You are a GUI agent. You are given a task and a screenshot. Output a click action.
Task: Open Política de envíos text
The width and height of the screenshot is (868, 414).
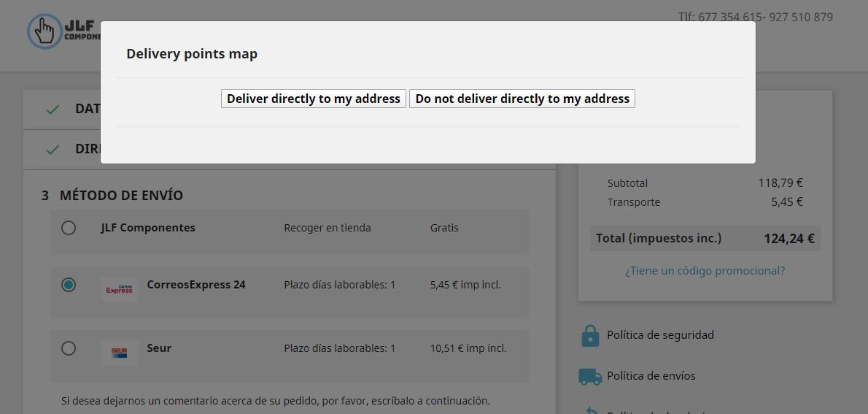[x=651, y=376]
